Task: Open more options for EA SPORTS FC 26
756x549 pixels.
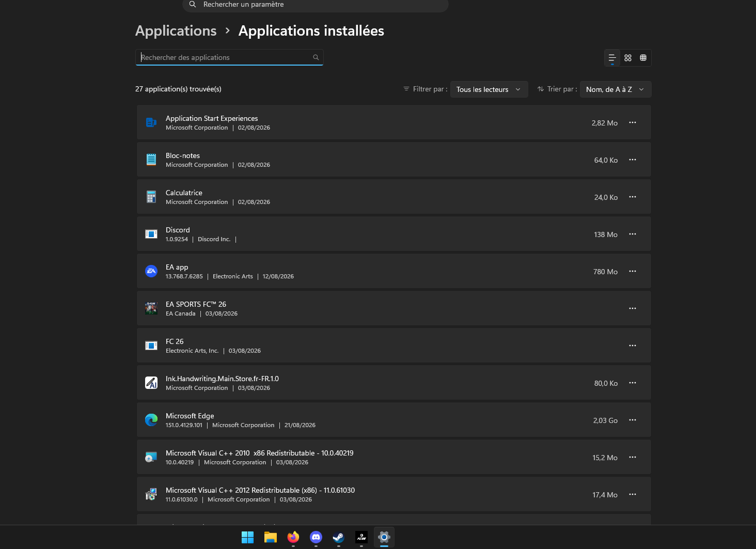Action: click(x=633, y=308)
